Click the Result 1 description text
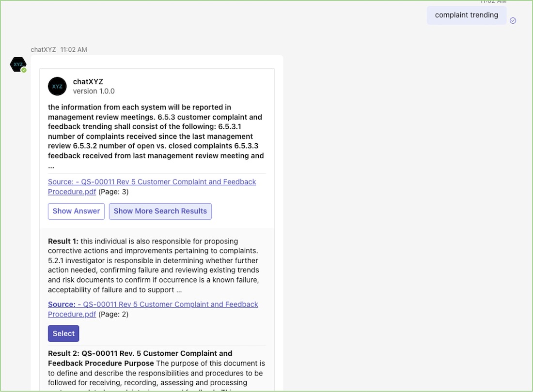This screenshot has height=392, width=533. click(x=154, y=265)
